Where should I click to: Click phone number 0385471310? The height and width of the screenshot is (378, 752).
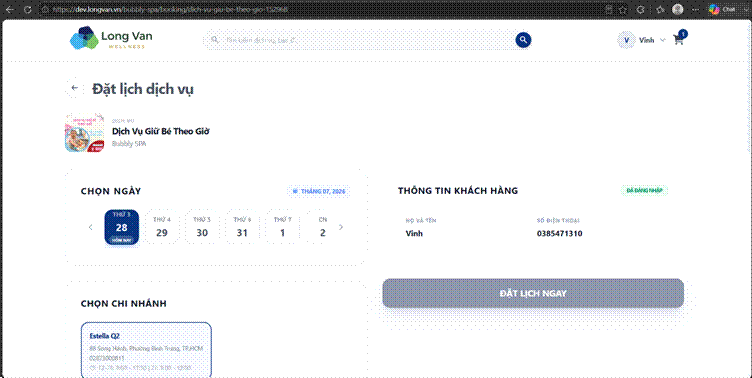(x=560, y=234)
